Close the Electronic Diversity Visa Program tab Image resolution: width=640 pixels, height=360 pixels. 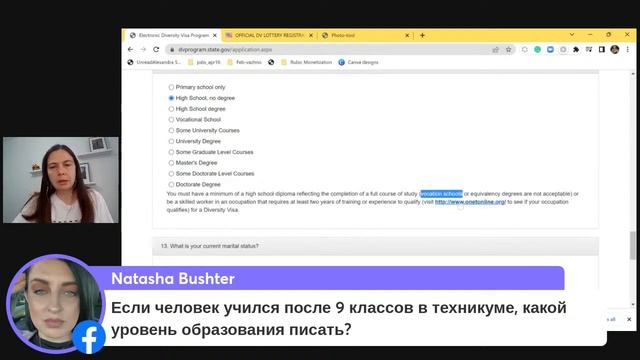pos(215,36)
